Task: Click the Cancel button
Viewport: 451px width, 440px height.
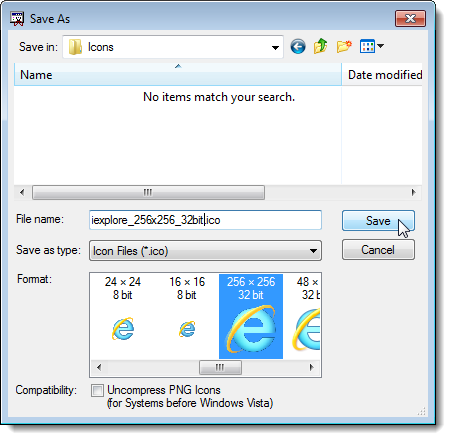Action: click(378, 250)
